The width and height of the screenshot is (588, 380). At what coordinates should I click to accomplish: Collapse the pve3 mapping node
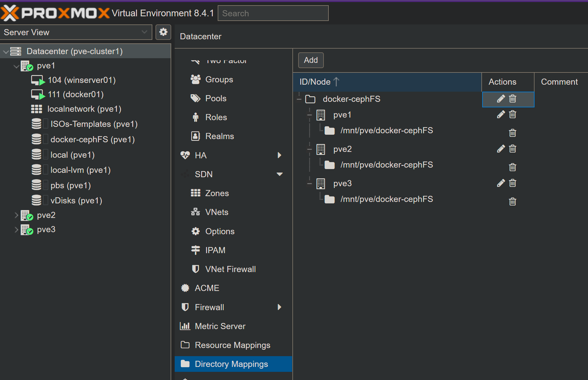pyautogui.click(x=310, y=184)
